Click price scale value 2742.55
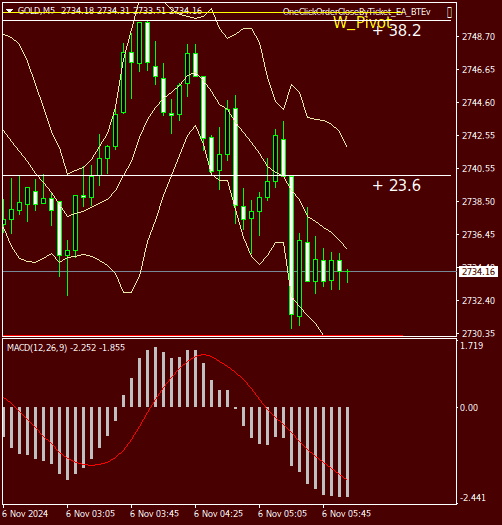The image size is (502, 525). pyautogui.click(x=478, y=136)
